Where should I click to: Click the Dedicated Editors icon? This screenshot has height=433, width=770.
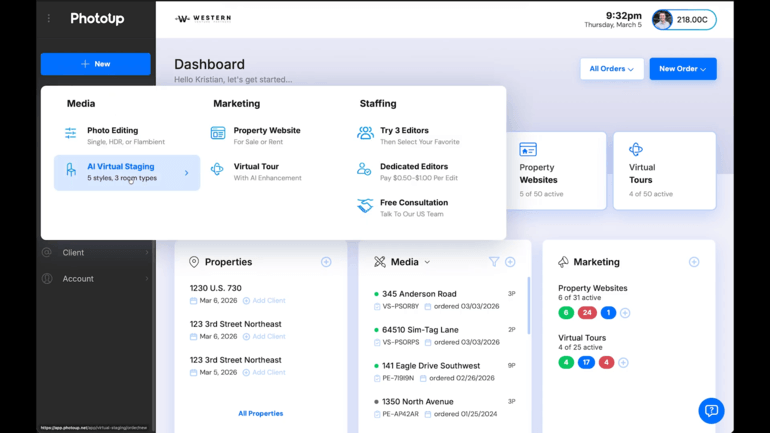364,170
